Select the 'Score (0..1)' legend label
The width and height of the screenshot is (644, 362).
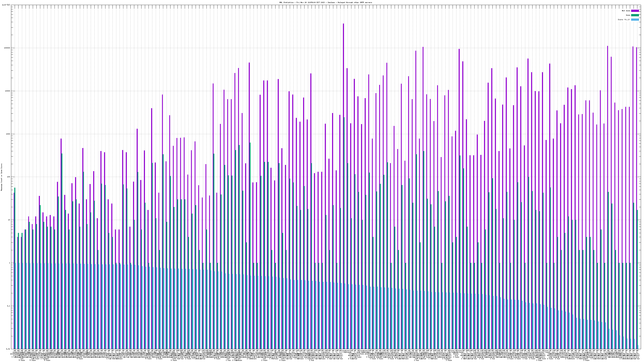(x=624, y=20)
